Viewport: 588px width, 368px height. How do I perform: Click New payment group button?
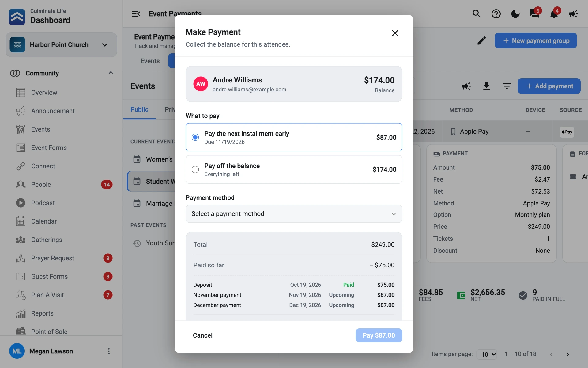click(536, 40)
